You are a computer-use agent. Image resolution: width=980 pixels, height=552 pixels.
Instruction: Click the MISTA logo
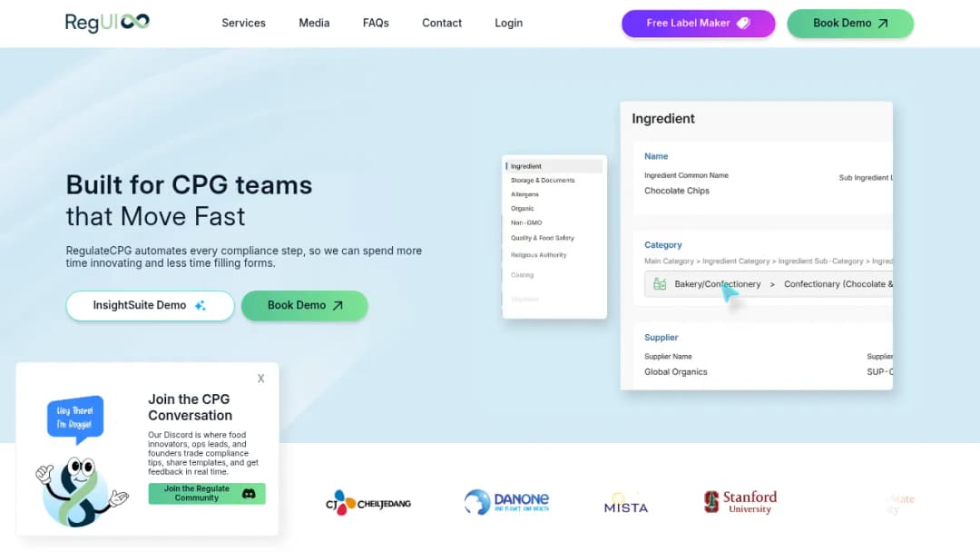pos(625,504)
